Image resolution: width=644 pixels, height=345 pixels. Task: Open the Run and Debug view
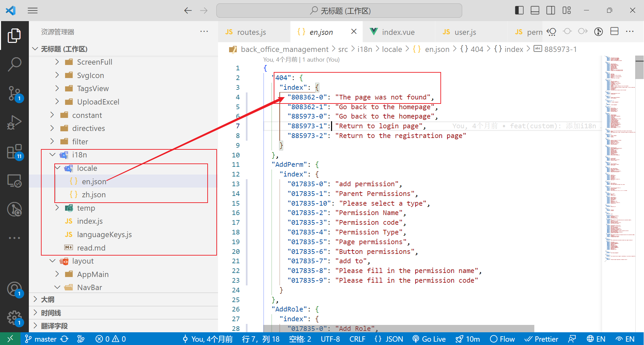pyautogui.click(x=14, y=123)
